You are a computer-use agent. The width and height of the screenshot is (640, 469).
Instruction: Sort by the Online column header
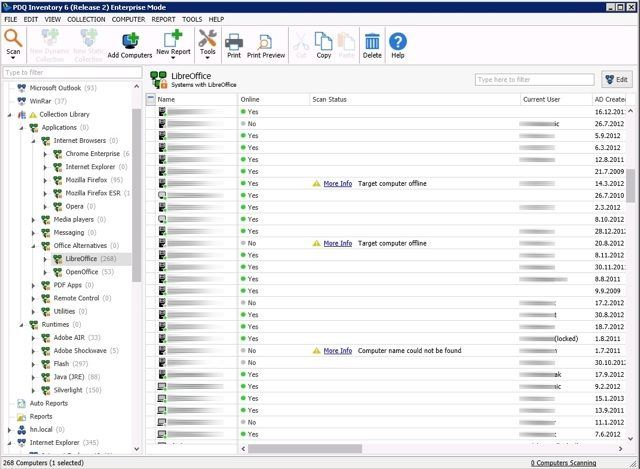coord(273,99)
